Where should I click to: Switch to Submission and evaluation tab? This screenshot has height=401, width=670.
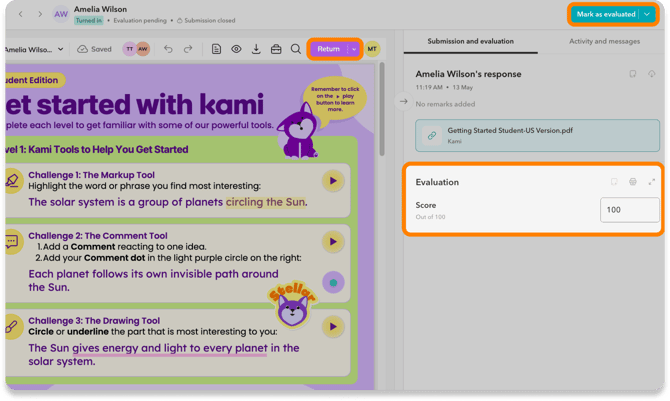(470, 41)
